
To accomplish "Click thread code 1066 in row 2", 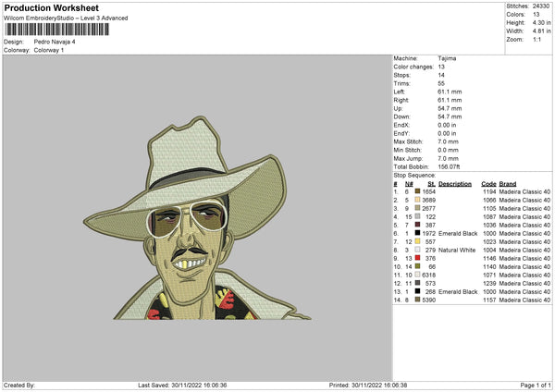I will click(x=489, y=201).
